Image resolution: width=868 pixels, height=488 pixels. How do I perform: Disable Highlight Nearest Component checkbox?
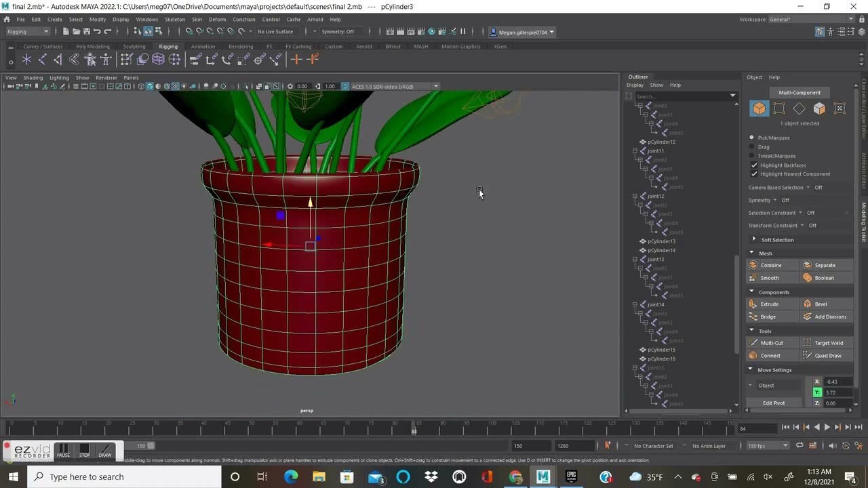pos(754,174)
